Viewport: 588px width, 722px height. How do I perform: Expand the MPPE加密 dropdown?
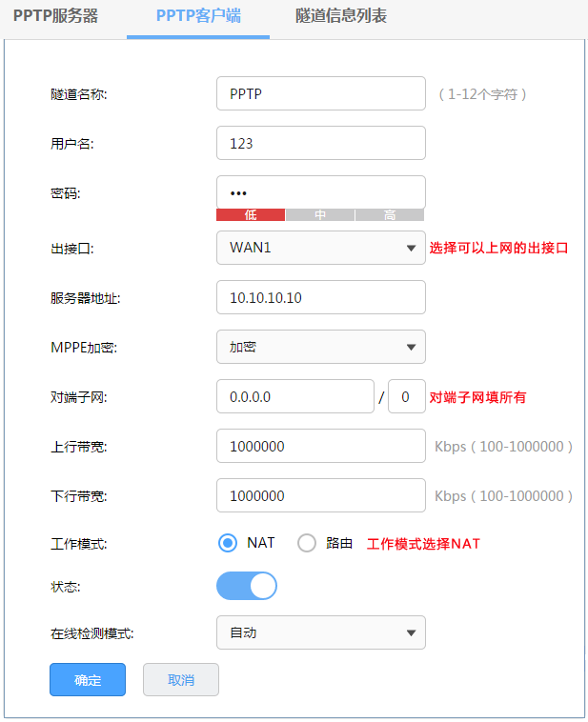tap(321, 347)
